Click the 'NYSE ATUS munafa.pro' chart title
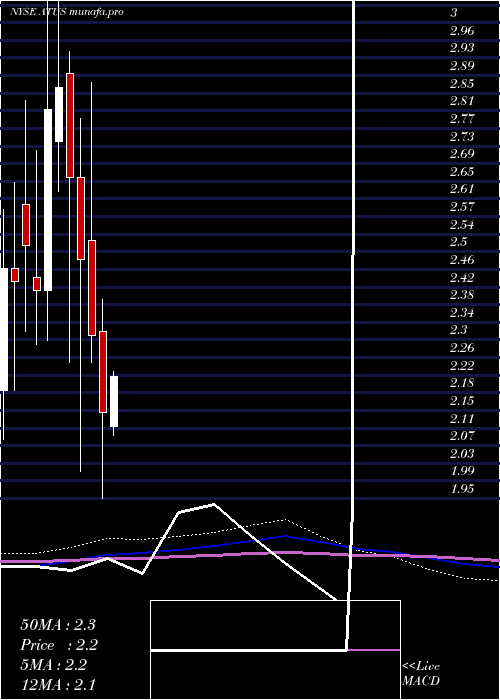Viewport: 500px width, 700px height. click(x=67, y=12)
